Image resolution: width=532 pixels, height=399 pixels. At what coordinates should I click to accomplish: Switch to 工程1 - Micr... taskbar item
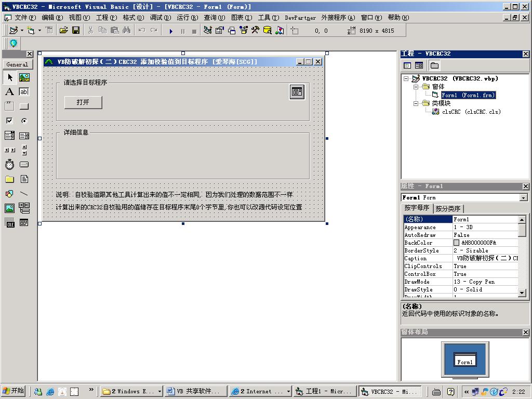coord(325,392)
